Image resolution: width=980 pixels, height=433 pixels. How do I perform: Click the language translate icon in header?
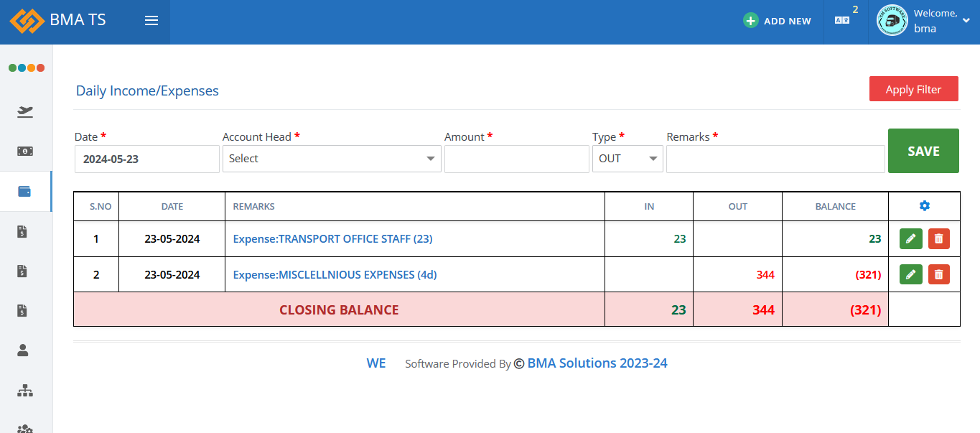(x=842, y=21)
